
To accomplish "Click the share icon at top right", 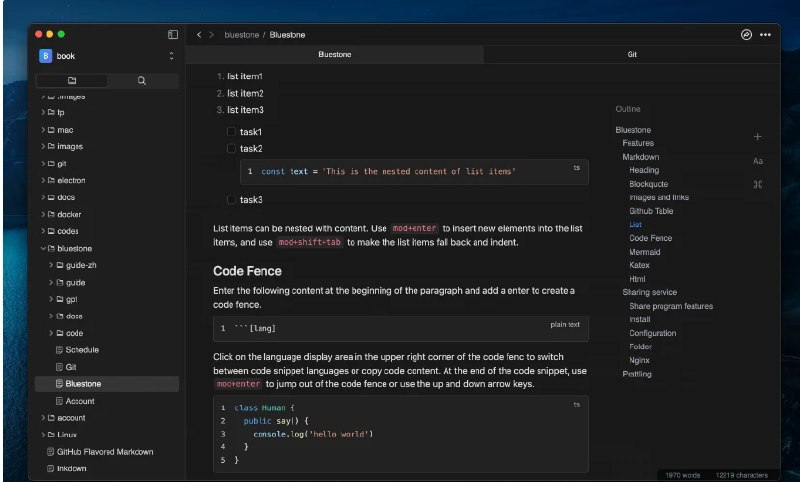I will click(746, 35).
